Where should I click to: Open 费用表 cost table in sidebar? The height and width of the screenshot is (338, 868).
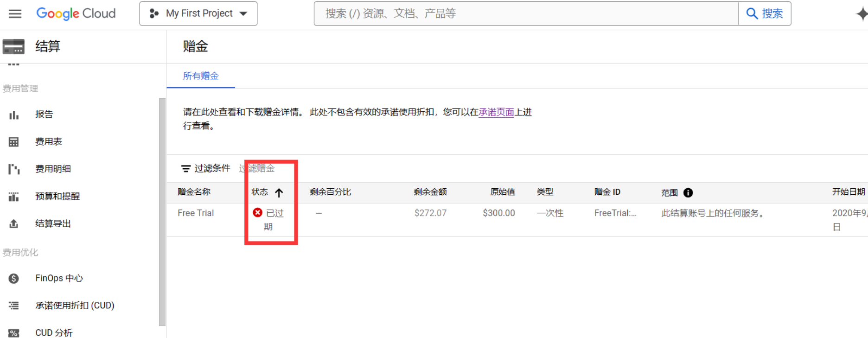pos(49,141)
